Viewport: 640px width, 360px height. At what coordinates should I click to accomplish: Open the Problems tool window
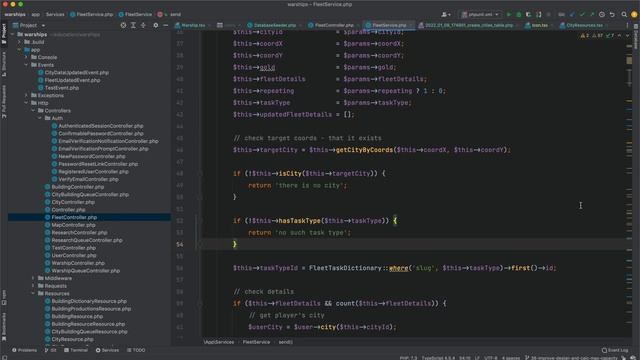coord(24,350)
